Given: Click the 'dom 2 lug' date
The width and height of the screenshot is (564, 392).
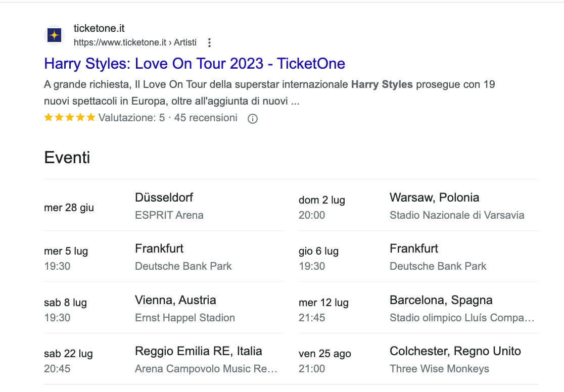Looking at the screenshot, I should point(322,200).
